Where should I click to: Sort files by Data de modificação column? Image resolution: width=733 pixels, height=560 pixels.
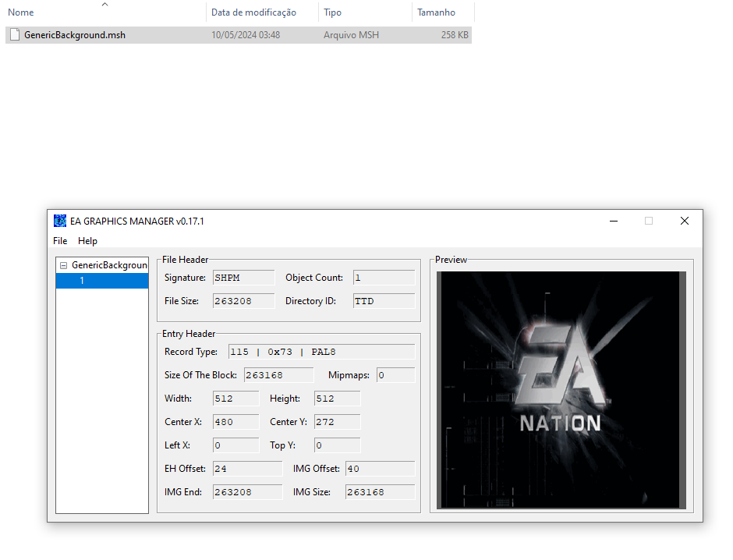[253, 12]
